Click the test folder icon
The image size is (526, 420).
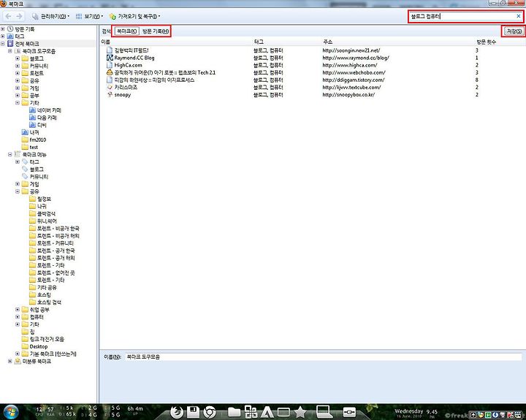pyautogui.click(x=25, y=147)
